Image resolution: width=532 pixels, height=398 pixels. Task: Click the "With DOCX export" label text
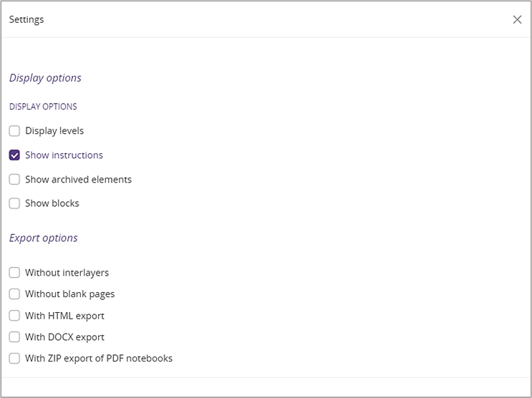[64, 337]
